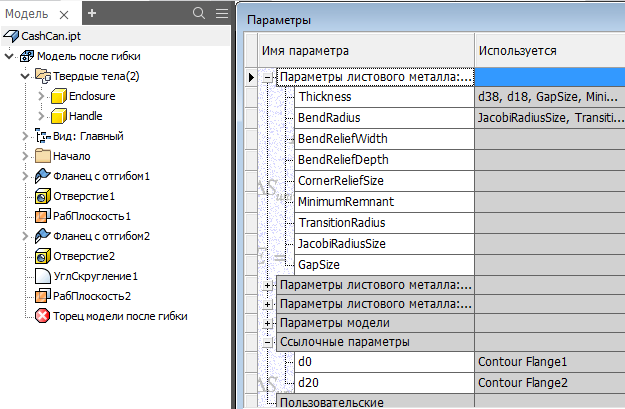This screenshot has height=409, width=625.
Task: Open the browser hamburger menu
Action: (222, 13)
